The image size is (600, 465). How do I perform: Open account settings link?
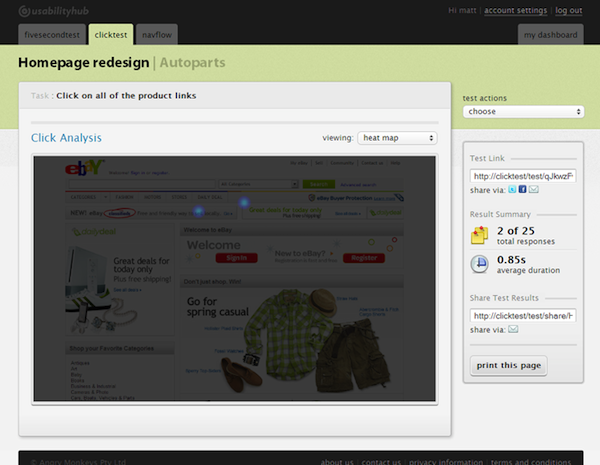tap(515, 10)
